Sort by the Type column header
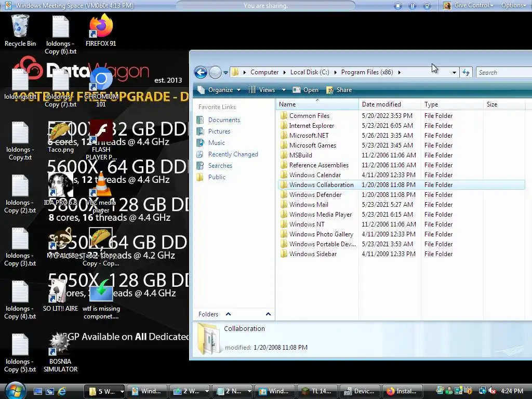The width and height of the screenshot is (532, 399). [451, 104]
